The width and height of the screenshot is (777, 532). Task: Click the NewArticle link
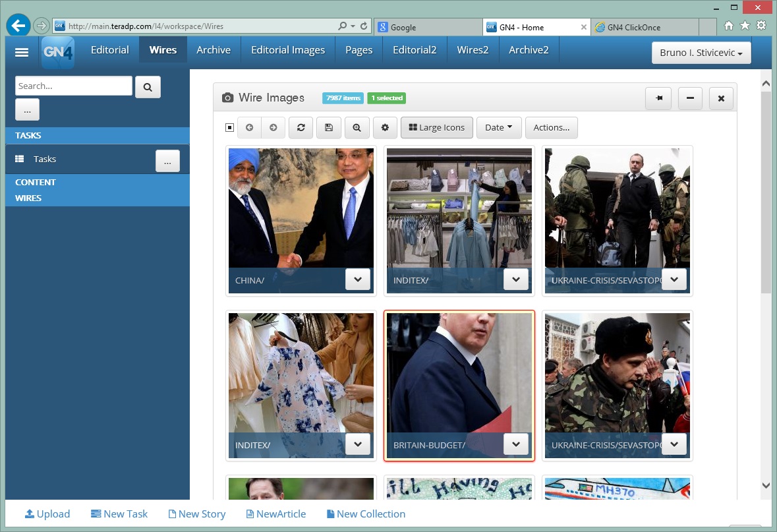point(276,514)
